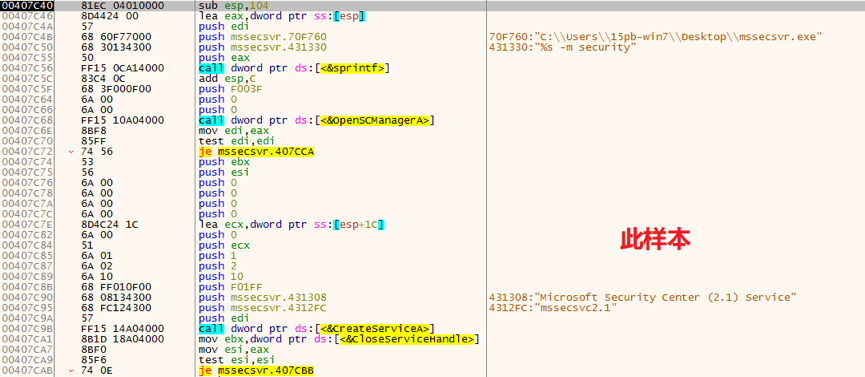Click the jump "je mssecsvr.407CCA"

point(256,152)
